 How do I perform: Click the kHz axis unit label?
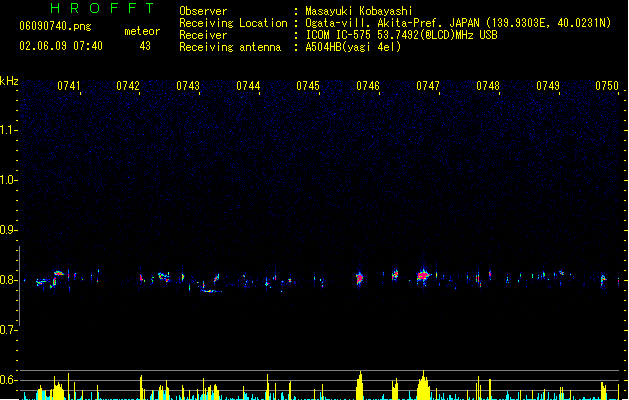pyautogui.click(x=9, y=81)
